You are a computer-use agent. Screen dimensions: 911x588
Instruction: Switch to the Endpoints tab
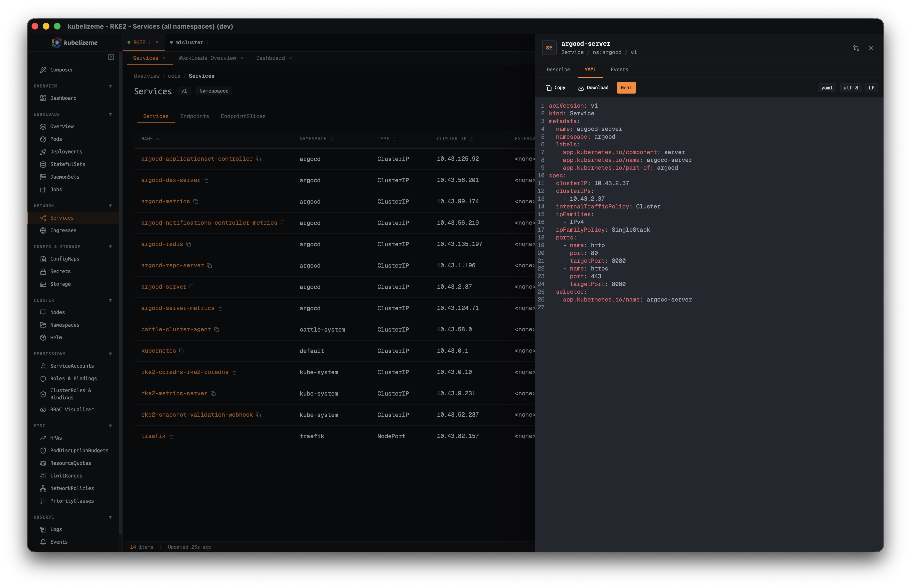[x=195, y=116]
